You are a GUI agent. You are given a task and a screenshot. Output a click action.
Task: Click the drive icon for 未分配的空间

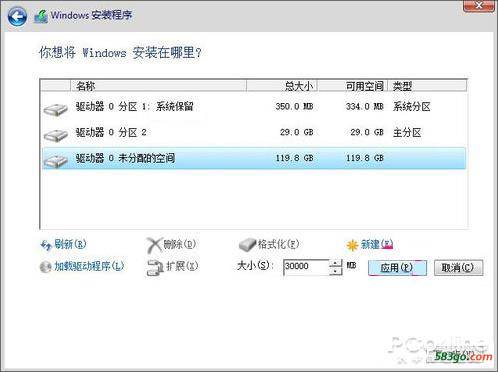(56, 161)
